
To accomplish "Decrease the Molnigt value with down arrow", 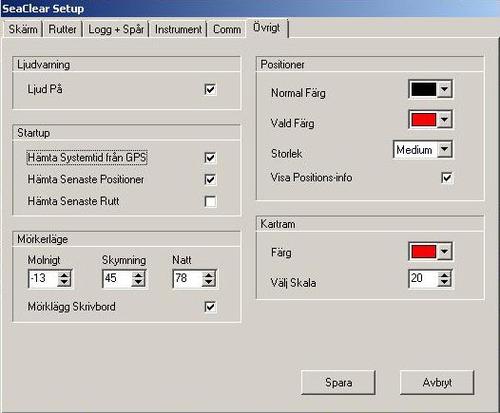I will [x=64, y=283].
